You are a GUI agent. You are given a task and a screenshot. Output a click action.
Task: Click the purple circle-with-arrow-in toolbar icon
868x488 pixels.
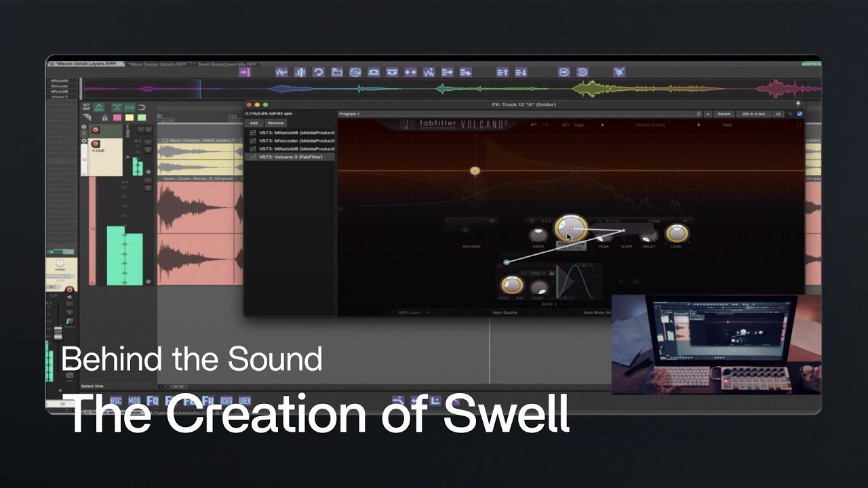tap(564, 72)
